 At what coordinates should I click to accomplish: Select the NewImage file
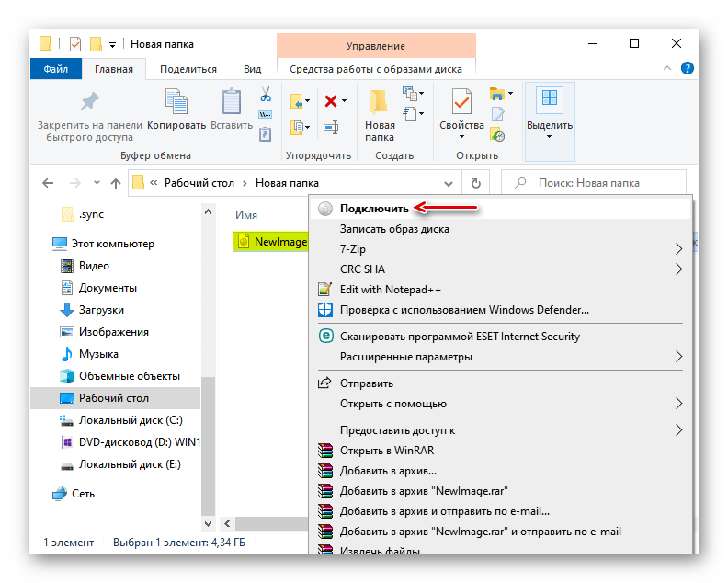click(x=272, y=242)
